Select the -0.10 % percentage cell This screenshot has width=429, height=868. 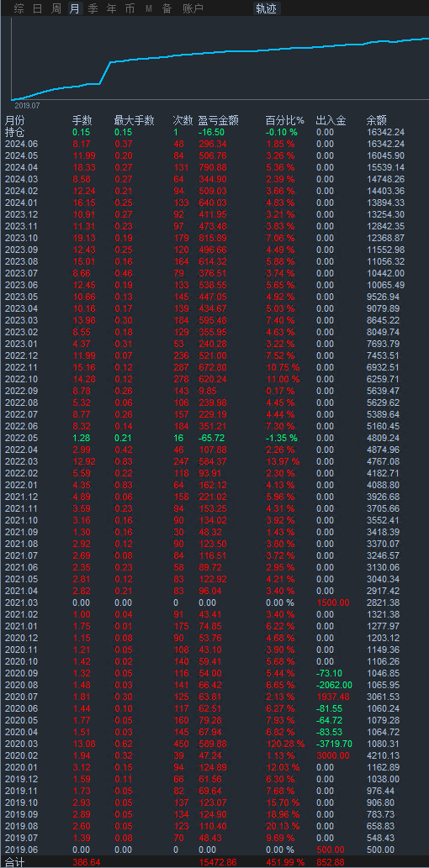click(x=282, y=132)
